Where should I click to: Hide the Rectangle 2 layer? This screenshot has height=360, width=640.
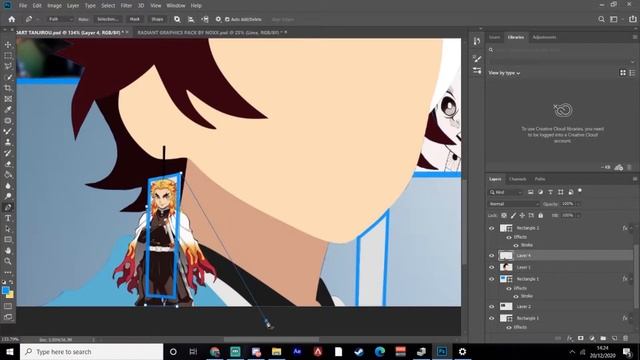coord(491,229)
